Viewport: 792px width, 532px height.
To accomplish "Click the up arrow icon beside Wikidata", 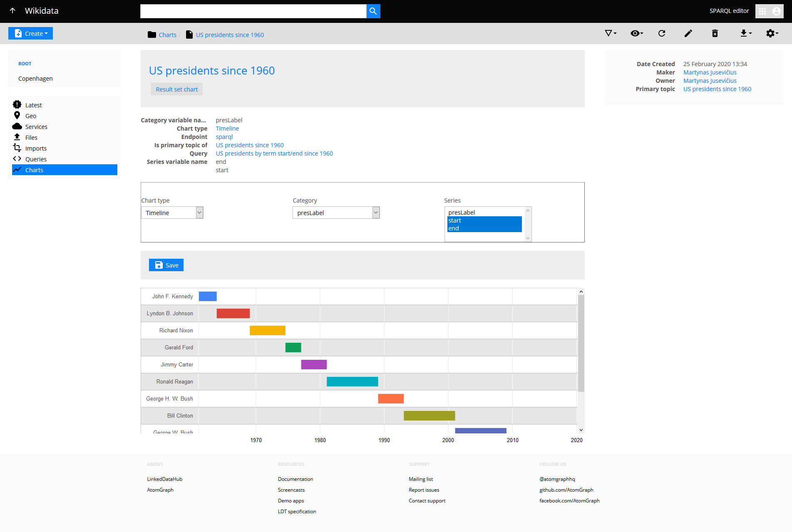I will click(x=12, y=11).
